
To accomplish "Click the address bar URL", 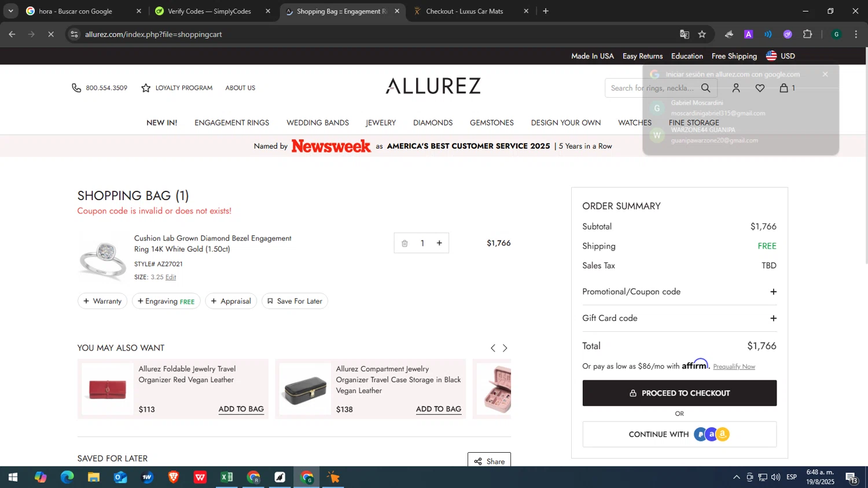I will click(153, 34).
